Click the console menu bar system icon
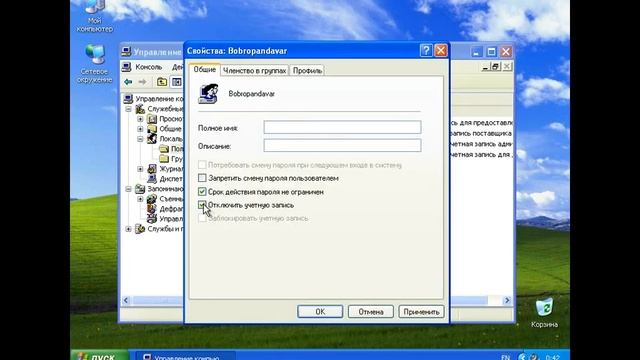 click(127, 67)
